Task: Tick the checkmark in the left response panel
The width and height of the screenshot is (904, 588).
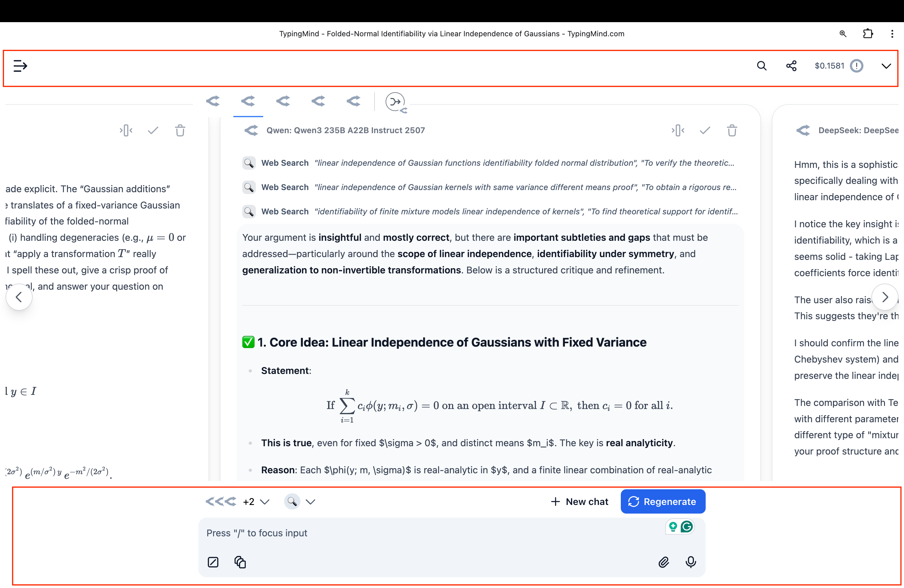Action: click(x=153, y=131)
